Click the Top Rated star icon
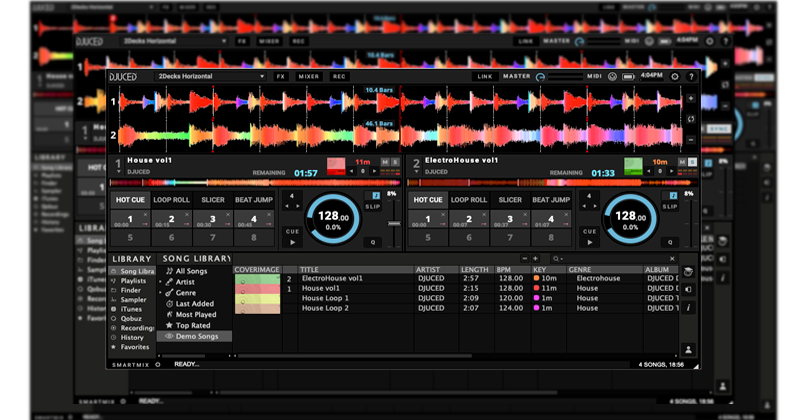 pyautogui.click(x=169, y=325)
